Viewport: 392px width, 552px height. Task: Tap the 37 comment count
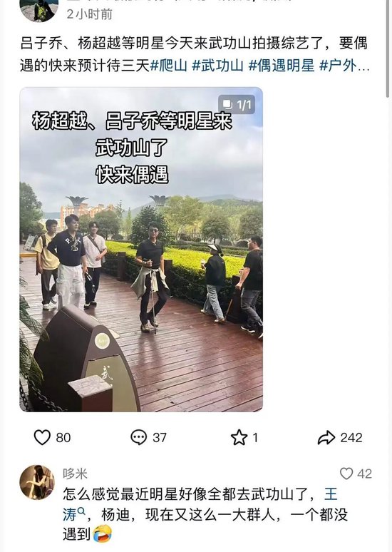(160, 437)
